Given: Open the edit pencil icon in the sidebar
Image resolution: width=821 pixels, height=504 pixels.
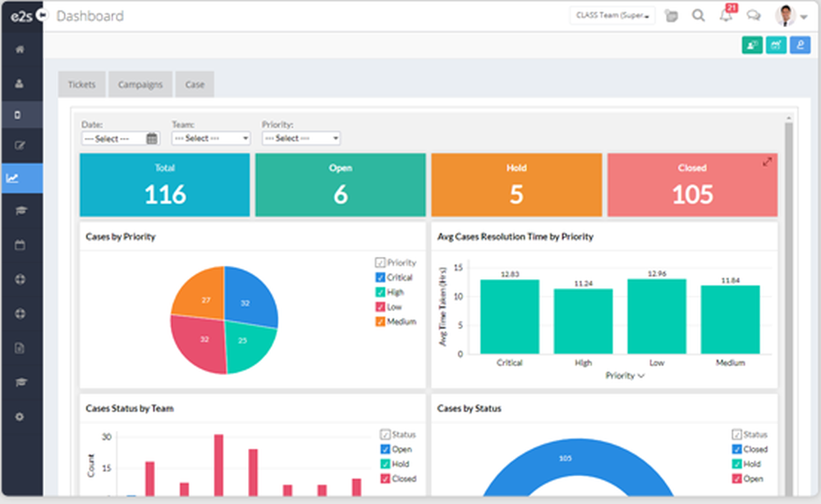Looking at the screenshot, I should [20, 145].
